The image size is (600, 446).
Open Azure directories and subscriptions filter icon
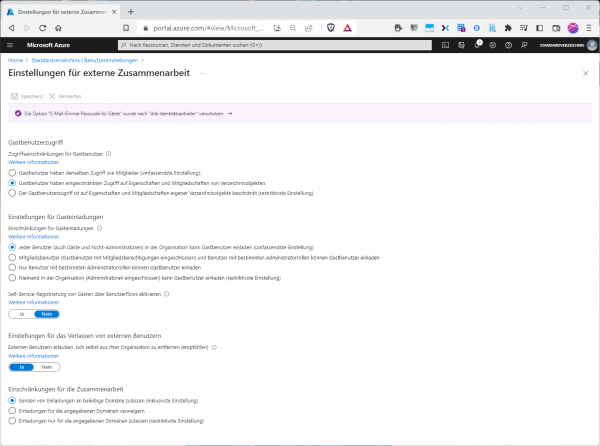pos(461,45)
